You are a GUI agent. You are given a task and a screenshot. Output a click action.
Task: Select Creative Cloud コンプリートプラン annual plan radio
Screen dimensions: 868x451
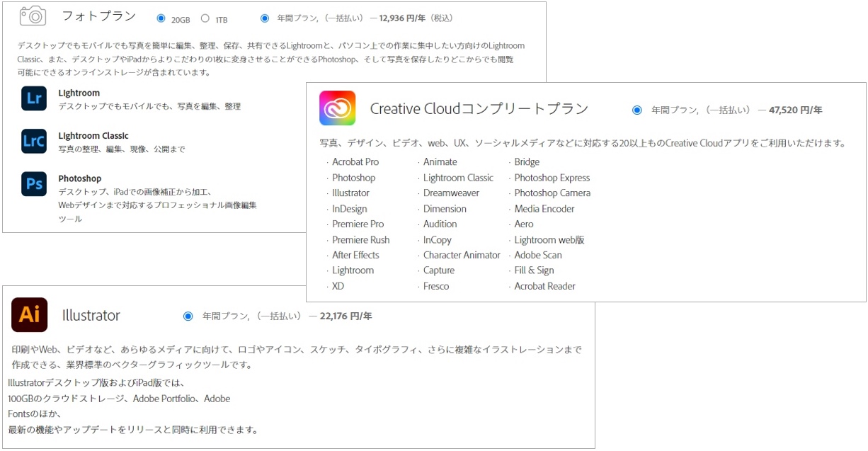(x=637, y=110)
